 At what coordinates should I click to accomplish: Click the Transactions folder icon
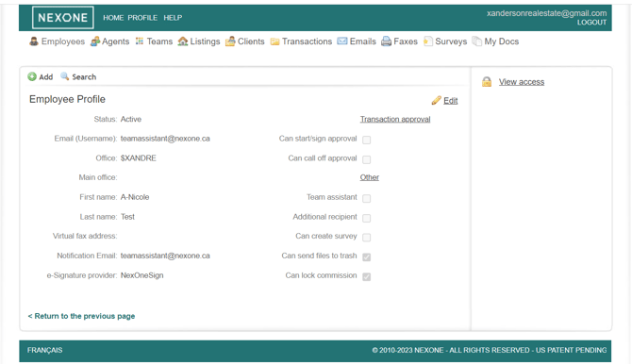[274, 41]
